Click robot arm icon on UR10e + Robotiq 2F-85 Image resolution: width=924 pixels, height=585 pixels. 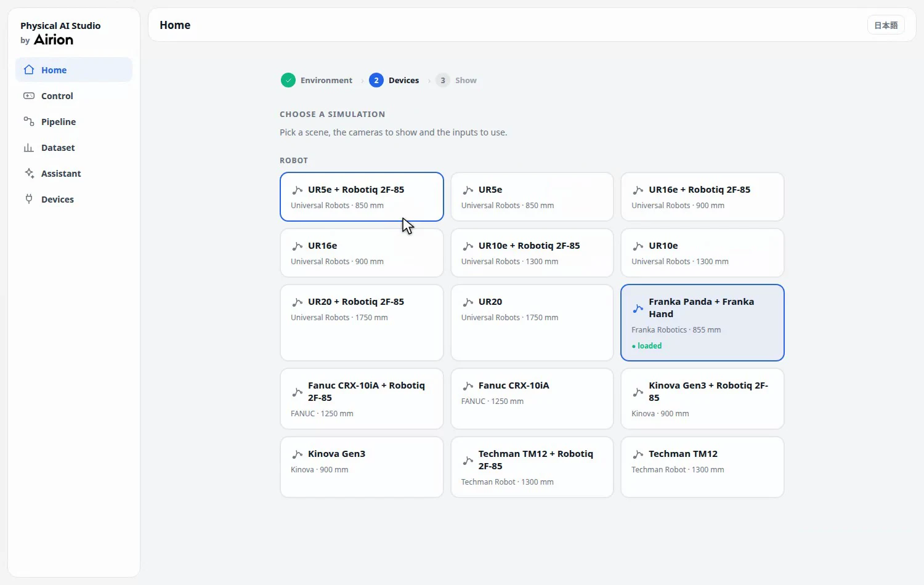(x=468, y=246)
